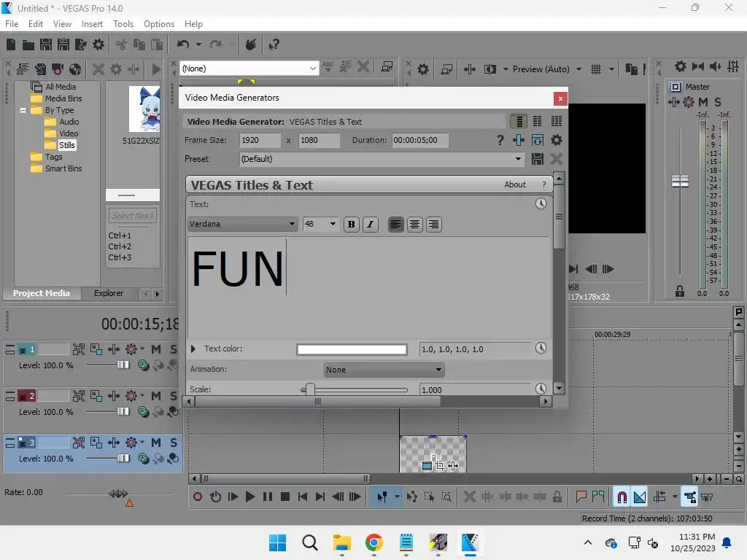Select Smart Bins folder

pyautogui.click(x=63, y=168)
